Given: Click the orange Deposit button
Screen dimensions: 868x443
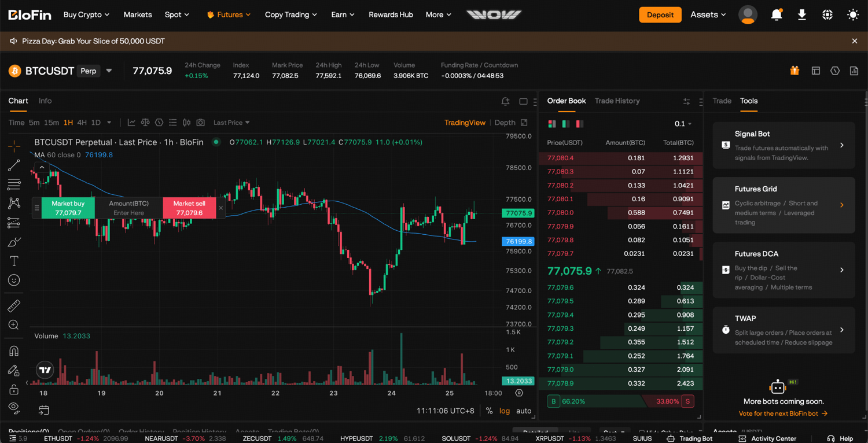Looking at the screenshot, I should pos(660,14).
